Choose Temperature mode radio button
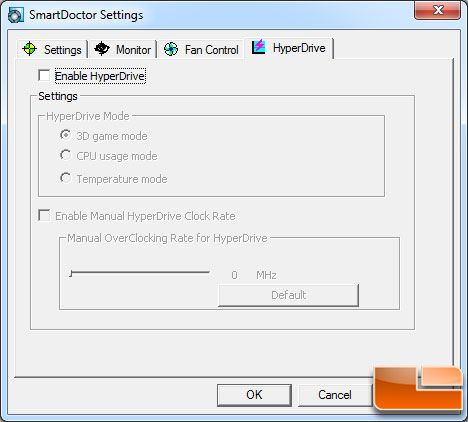468x422 pixels. [x=66, y=178]
